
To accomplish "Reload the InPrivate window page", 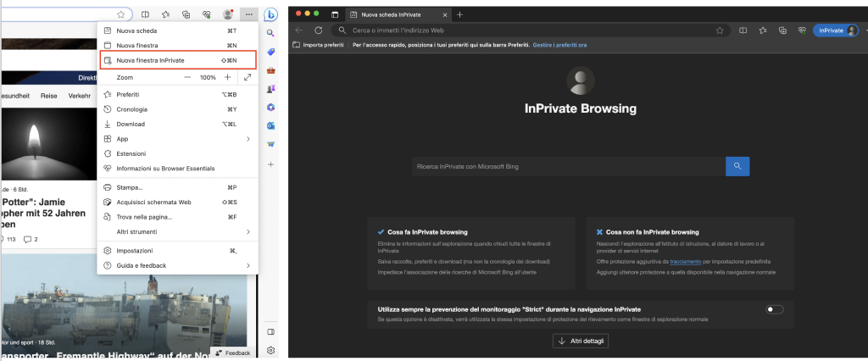I will (319, 31).
